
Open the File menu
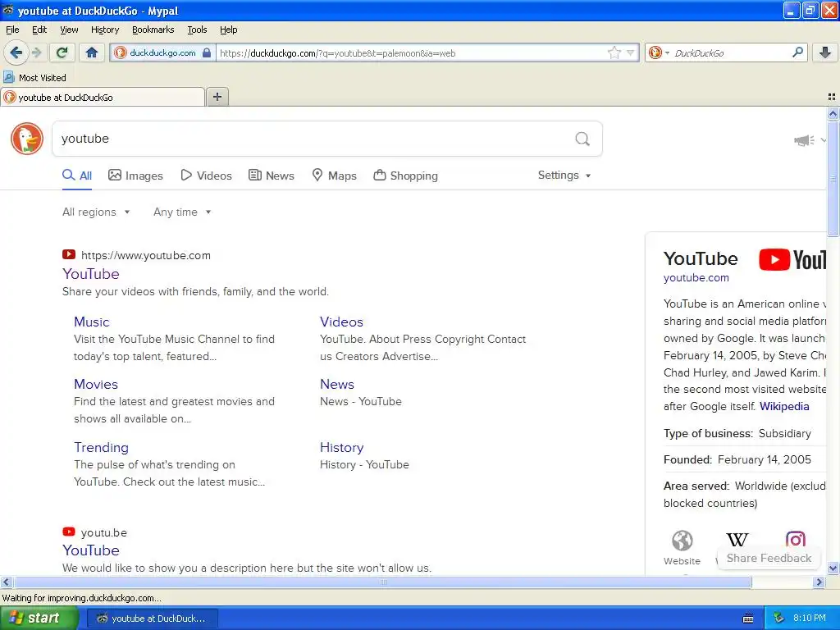[x=12, y=30]
